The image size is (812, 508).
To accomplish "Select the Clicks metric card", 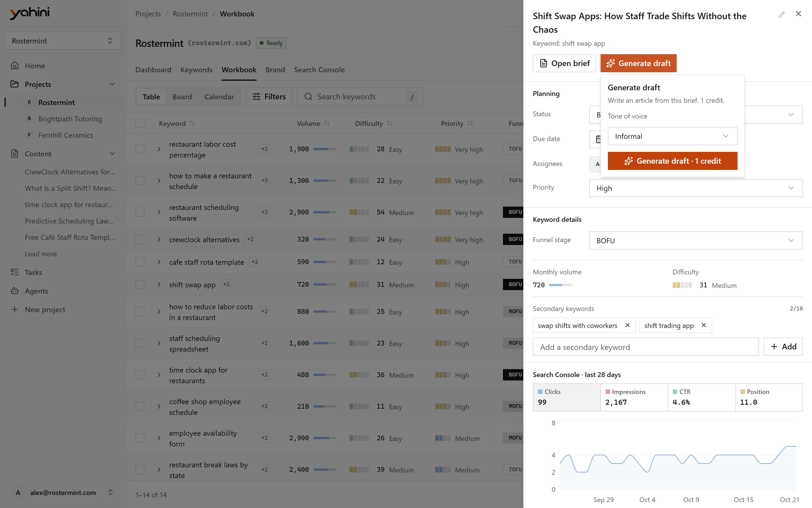I will pyautogui.click(x=566, y=397).
